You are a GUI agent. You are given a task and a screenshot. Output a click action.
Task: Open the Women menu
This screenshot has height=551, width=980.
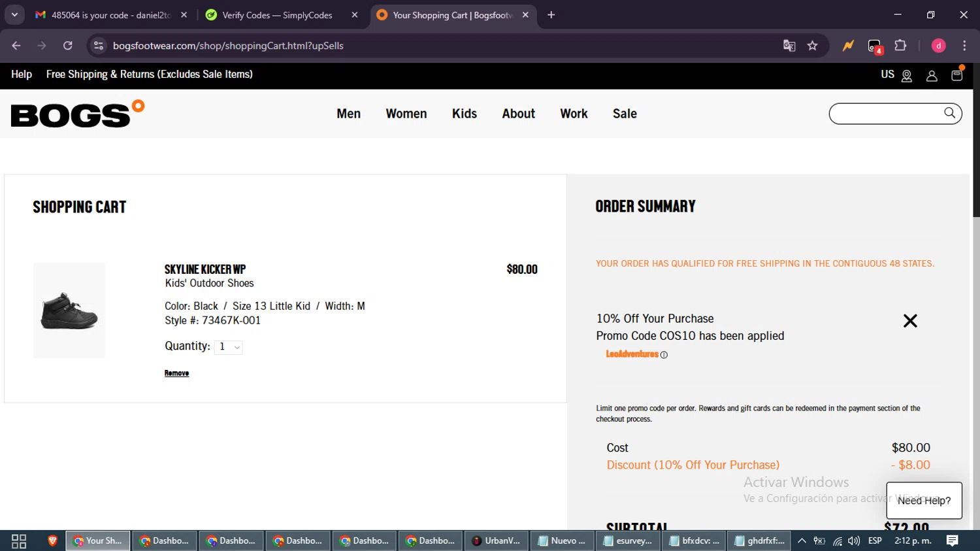click(x=406, y=114)
